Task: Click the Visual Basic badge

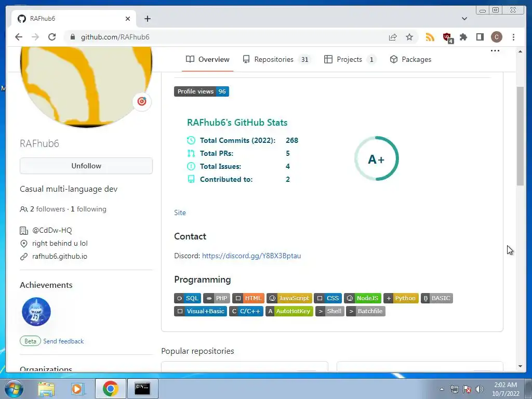Action: click(201, 311)
